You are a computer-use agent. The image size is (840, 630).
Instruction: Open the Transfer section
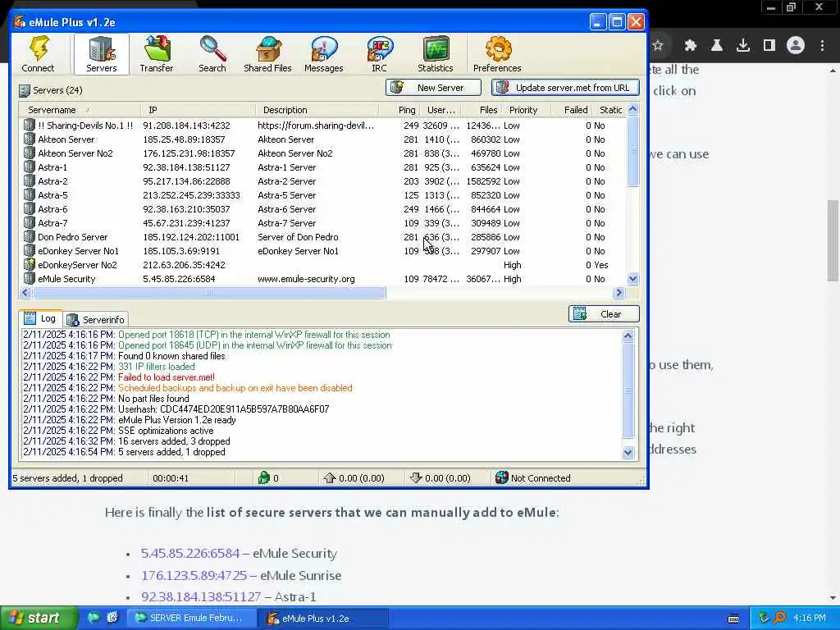click(x=157, y=53)
